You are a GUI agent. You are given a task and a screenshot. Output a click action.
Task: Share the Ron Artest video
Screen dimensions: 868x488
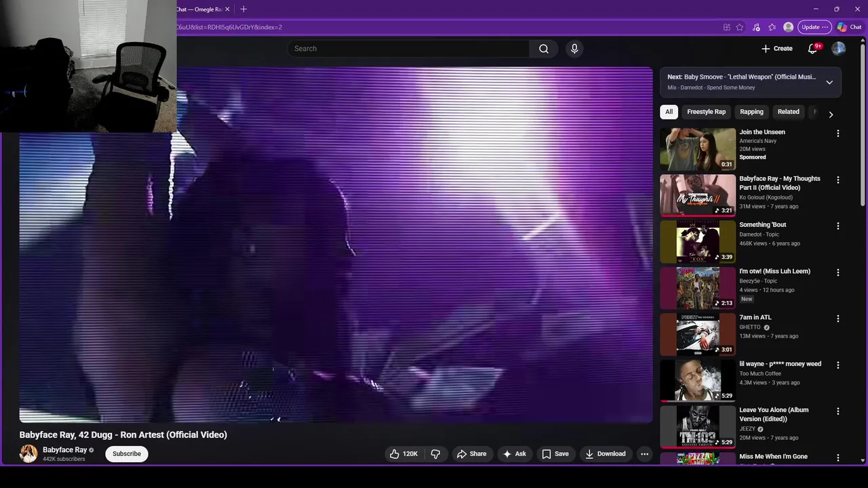point(471,454)
